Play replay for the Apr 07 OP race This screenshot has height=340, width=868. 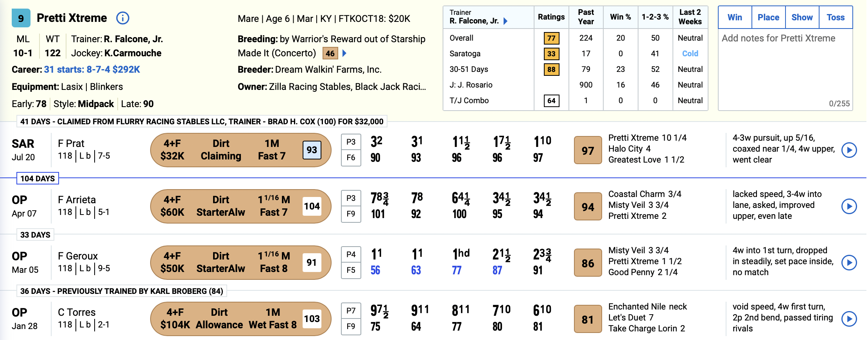(x=849, y=206)
